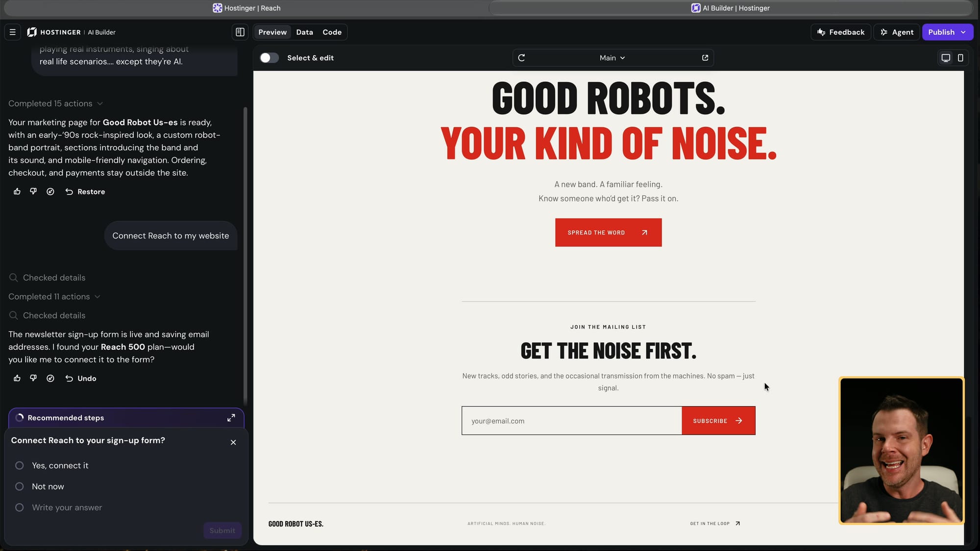Image resolution: width=980 pixels, height=551 pixels.
Task: Click the SUBSCRIBE button
Action: pyautogui.click(x=718, y=421)
